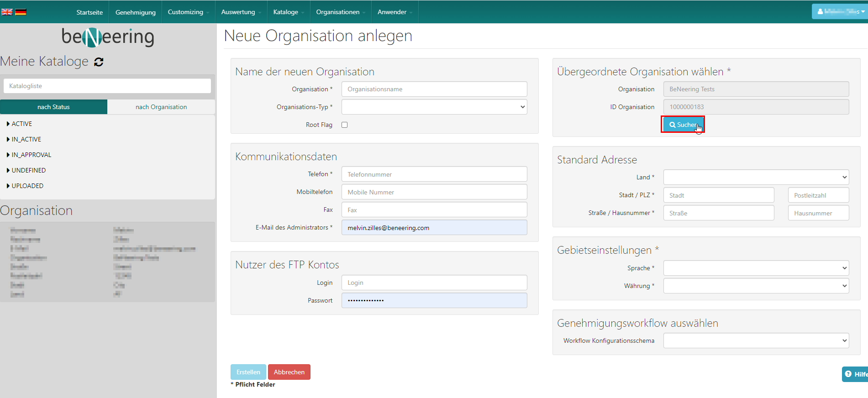The height and width of the screenshot is (398, 868).
Task: Open the user profile menu
Action: (x=839, y=11)
